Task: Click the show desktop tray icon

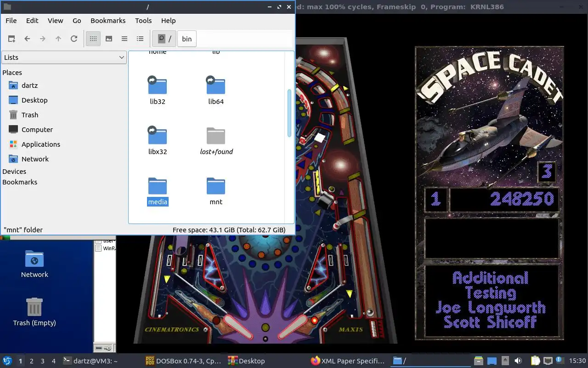Action: pyautogui.click(x=492, y=361)
